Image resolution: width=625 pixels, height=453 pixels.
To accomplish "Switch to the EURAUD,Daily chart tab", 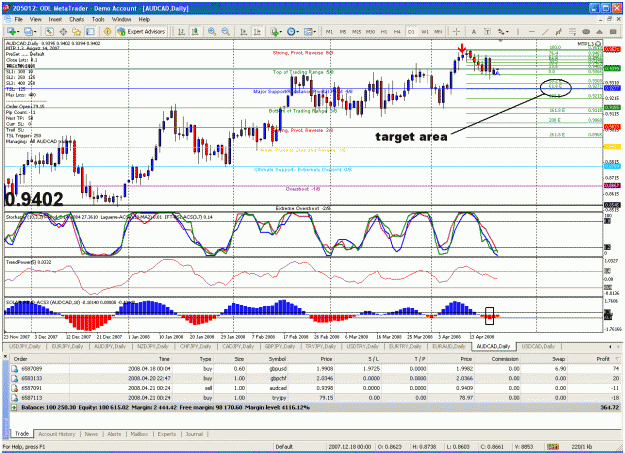I will click(448, 346).
